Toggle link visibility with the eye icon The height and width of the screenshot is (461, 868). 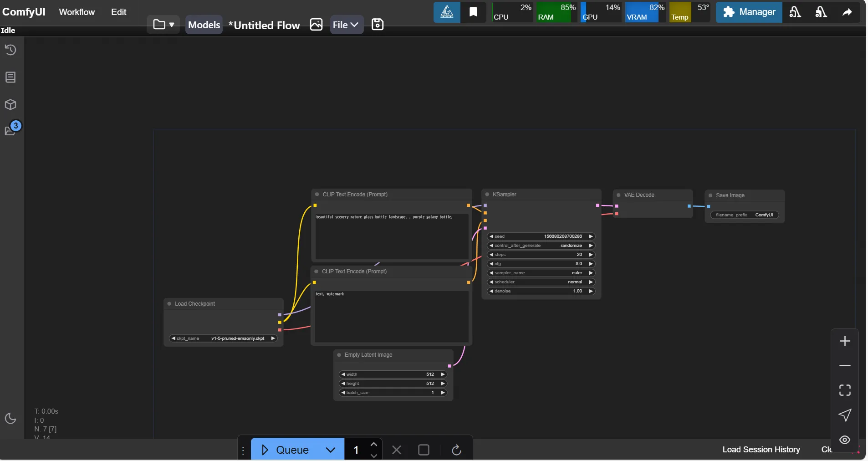pos(845,440)
